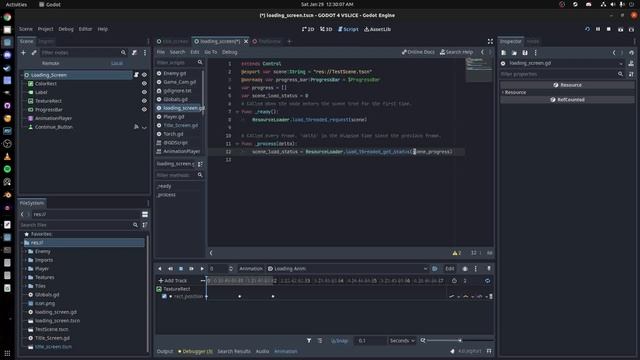Hide the Label node
This screenshot has width=640, height=360.
[x=144, y=92]
